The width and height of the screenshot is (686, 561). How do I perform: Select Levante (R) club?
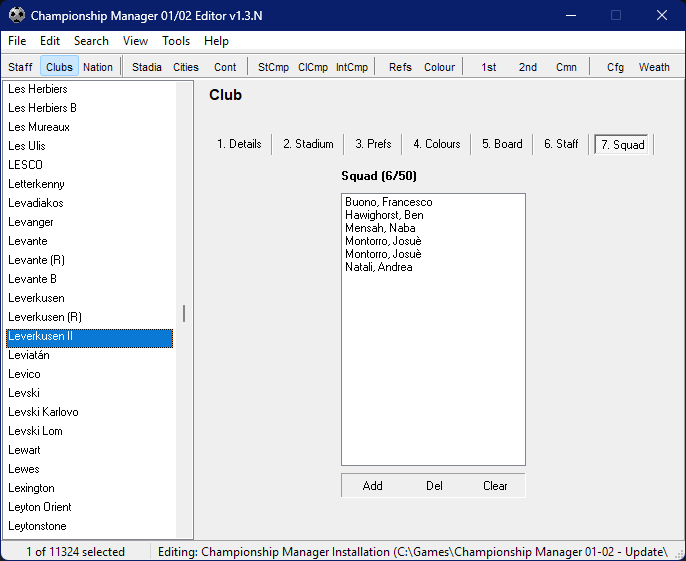point(89,260)
